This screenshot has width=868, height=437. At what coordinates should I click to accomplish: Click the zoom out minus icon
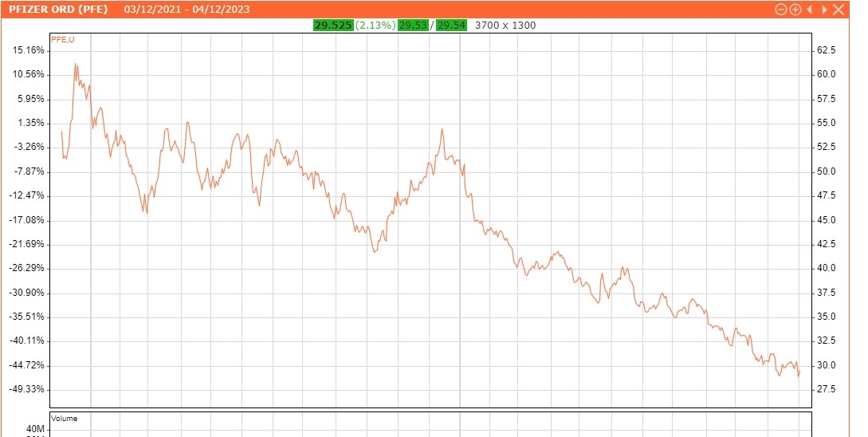[x=781, y=10]
